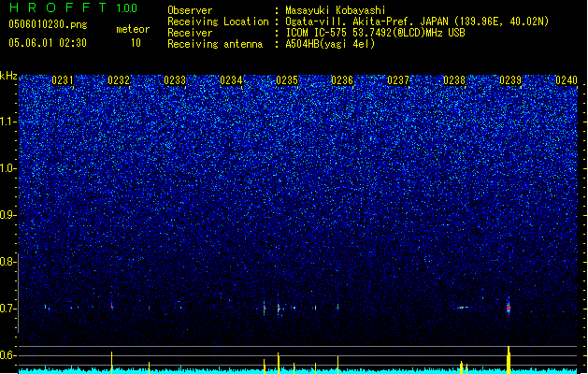This screenshot has height=374, width=588.
Task: Click the Receiving antenna field label
Action: pyautogui.click(x=215, y=44)
